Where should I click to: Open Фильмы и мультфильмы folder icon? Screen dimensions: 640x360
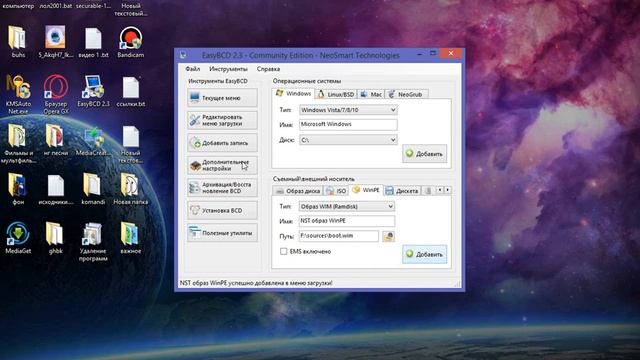pyautogui.click(x=18, y=143)
